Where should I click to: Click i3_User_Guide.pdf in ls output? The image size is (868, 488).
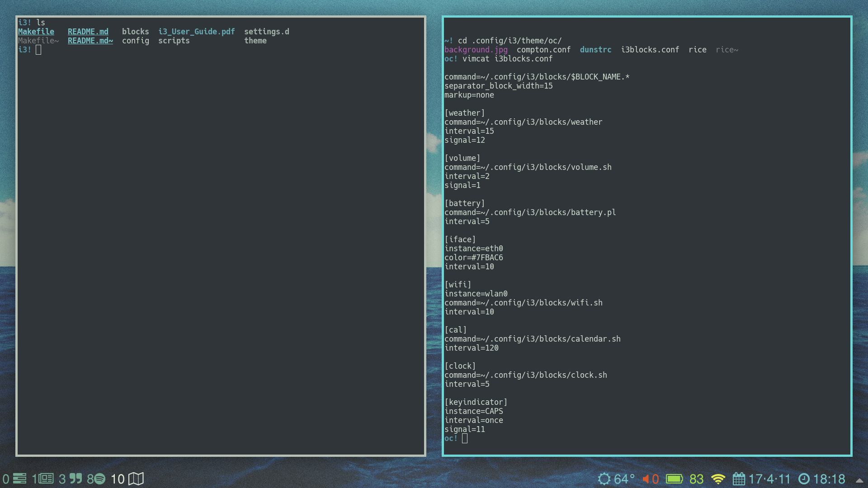(x=197, y=32)
